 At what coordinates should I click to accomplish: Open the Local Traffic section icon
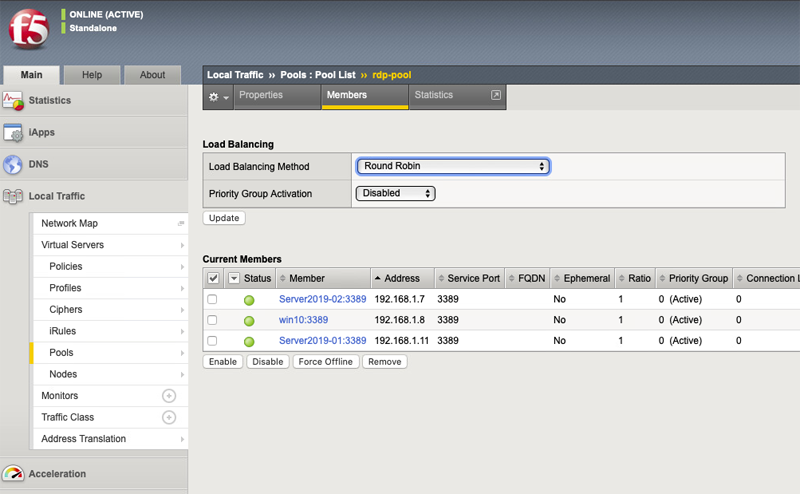pyautogui.click(x=13, y=196)
